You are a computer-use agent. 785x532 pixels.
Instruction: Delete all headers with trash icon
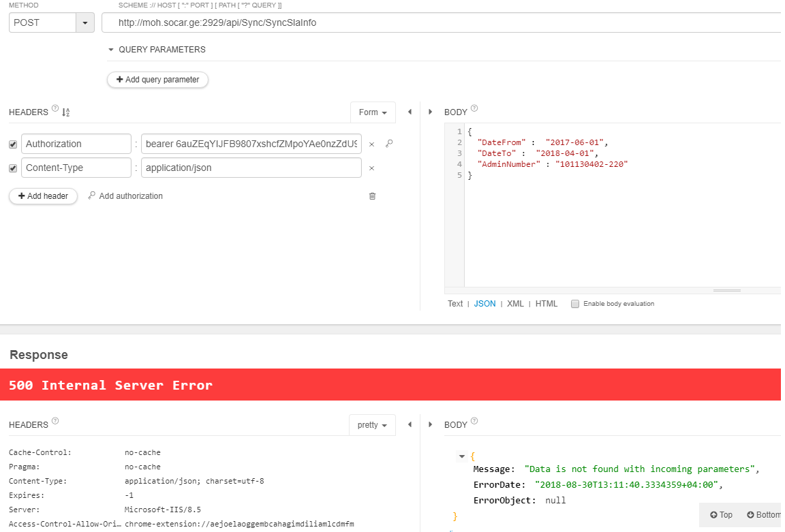(x=372, y=196)
